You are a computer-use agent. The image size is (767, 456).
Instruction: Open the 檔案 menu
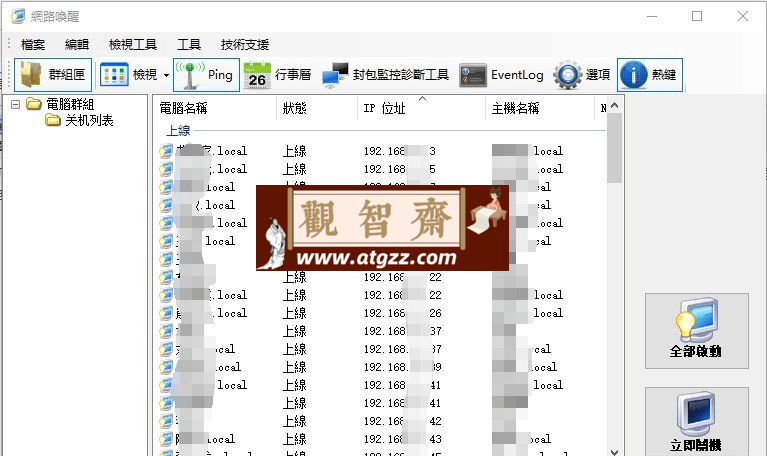click(x=33, y=45)
